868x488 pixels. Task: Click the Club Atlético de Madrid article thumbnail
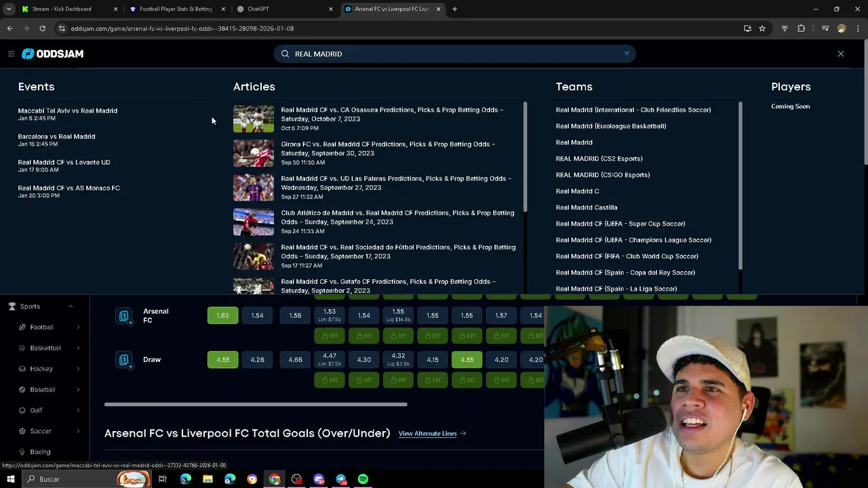(254, 222)
